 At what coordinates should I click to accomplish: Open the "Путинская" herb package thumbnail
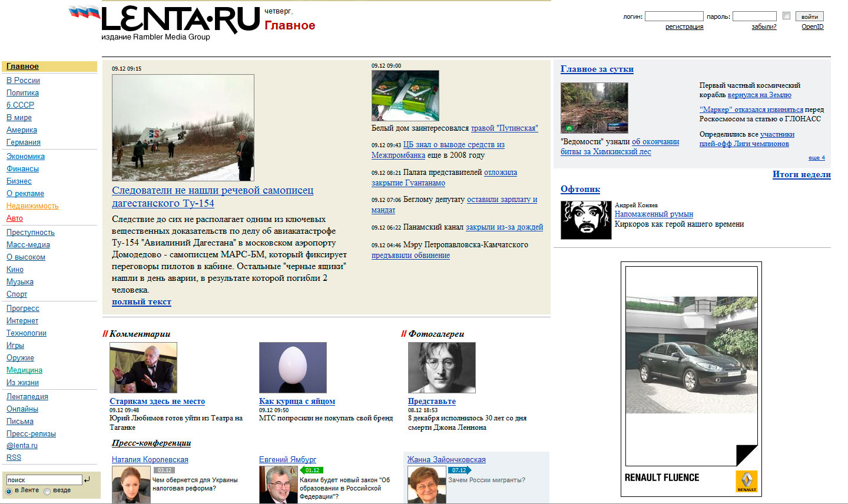click(405, 96)
